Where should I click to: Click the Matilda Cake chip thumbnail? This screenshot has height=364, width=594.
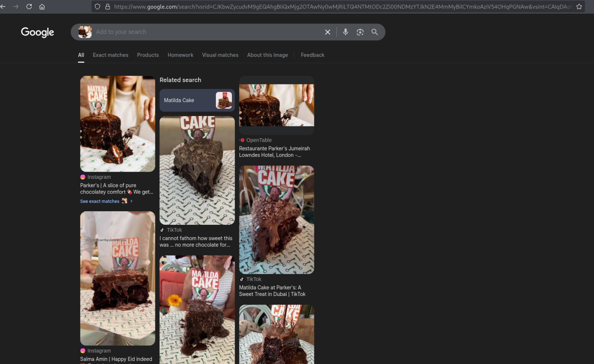(224, 100)
